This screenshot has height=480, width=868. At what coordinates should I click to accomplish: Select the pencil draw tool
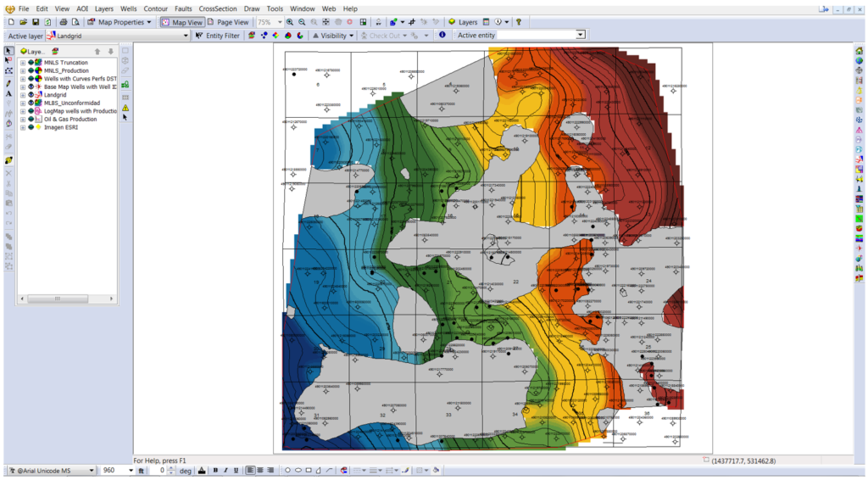click(8, 83)
